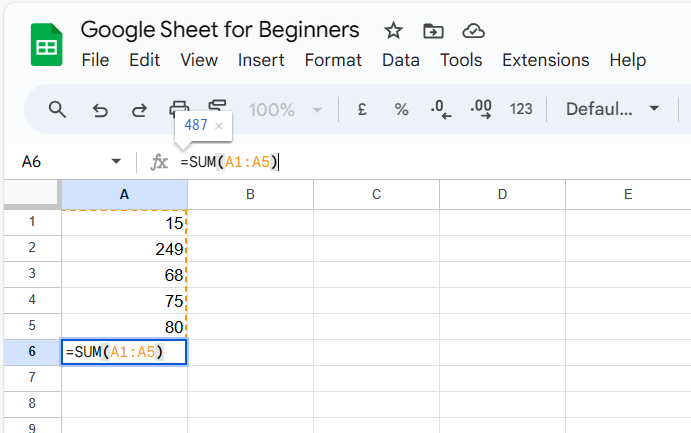Select row 5 header
Image resolution: width=691 pixels, height=433 pixels.
[32, 326]
